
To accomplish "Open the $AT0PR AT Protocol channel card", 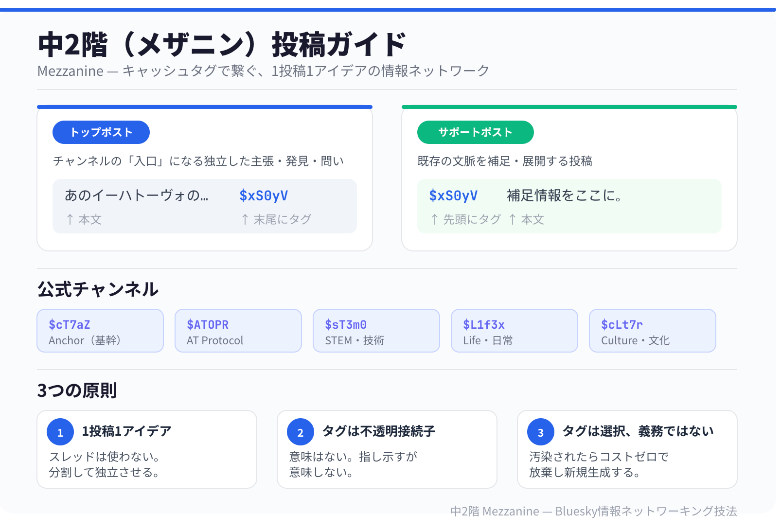I will click(238, 331).
